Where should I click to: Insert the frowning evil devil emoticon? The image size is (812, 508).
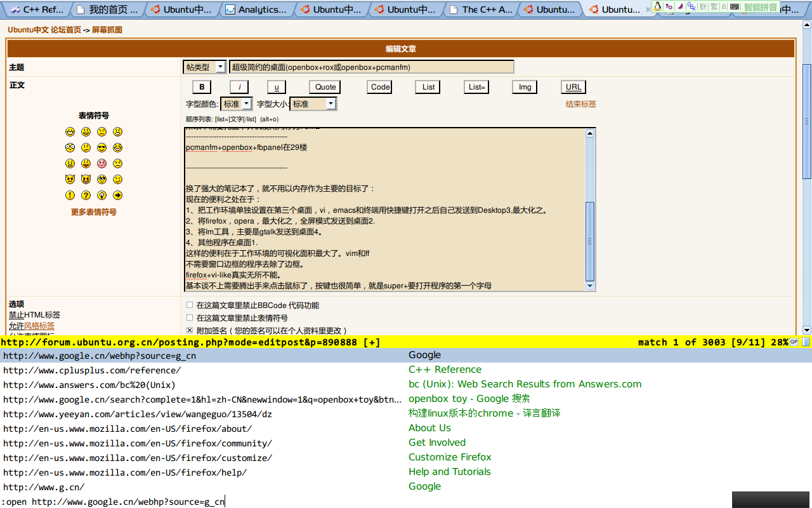tap(70, 179)
